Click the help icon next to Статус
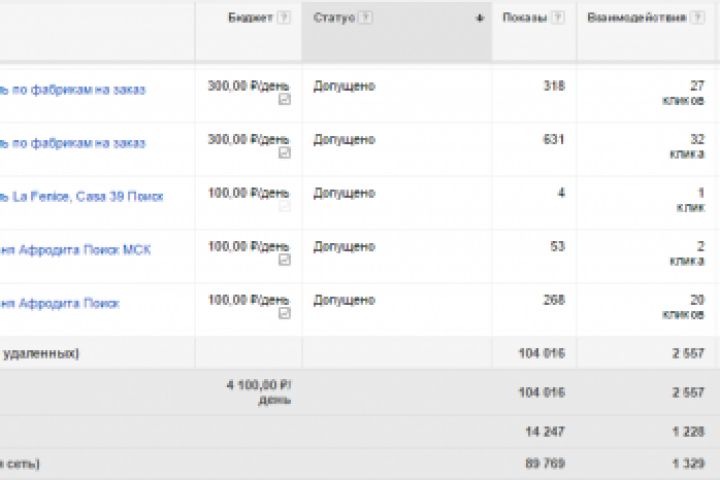Image resolution: width=720 pixels, height=480 pixels. (x=366, y=18)
